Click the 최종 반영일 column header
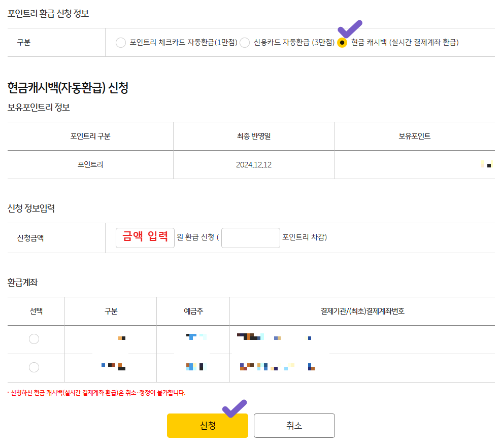This screenshot has width=500, height=448. [x=253, y=136]
